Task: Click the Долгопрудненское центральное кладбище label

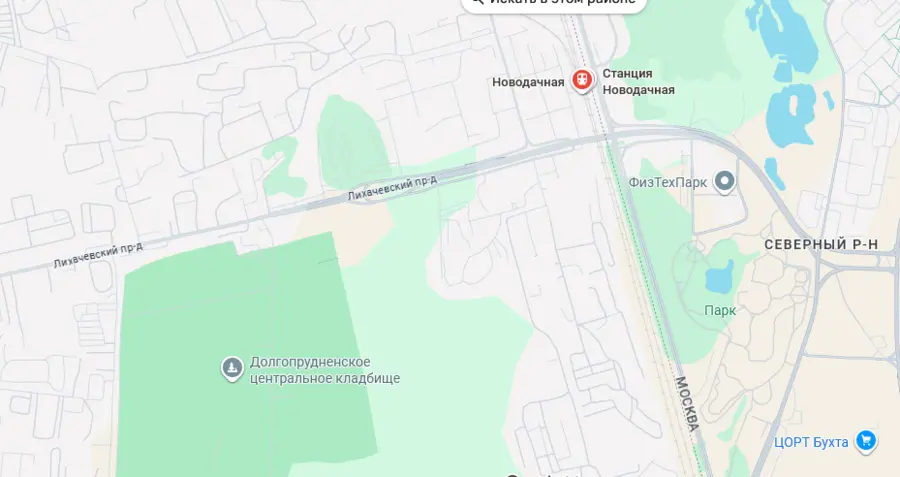Action: pyautogui.click(x=325, y=370)
